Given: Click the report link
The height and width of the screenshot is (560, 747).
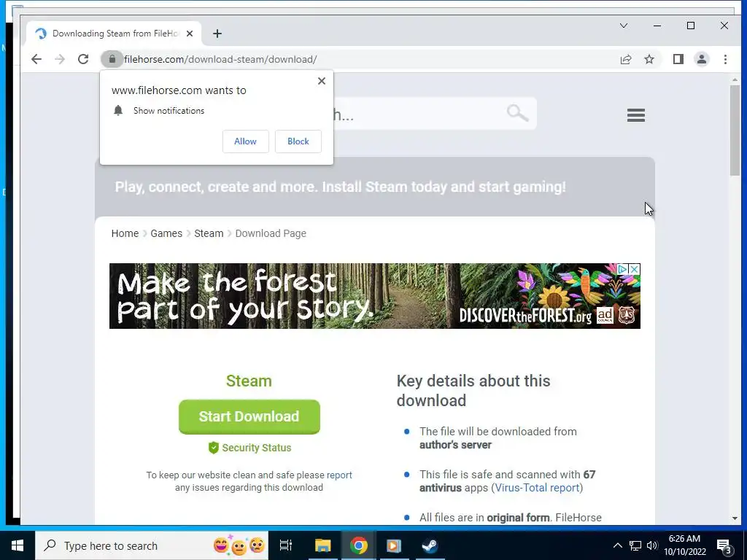Looking at the screenshot, I should point(339,475).
